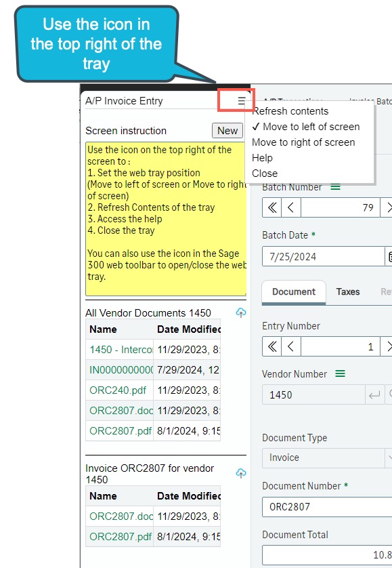The height and width of the screenshot is (568, 392).
Task: Go to first entry number arrow
Action: (x=272, y=346)
